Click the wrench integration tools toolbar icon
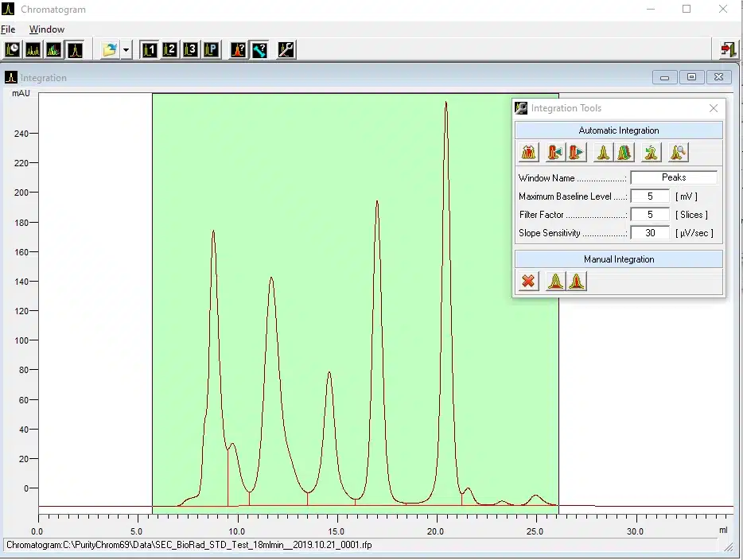743x560 pixels. pyautogui.click(x=286, y=49)
